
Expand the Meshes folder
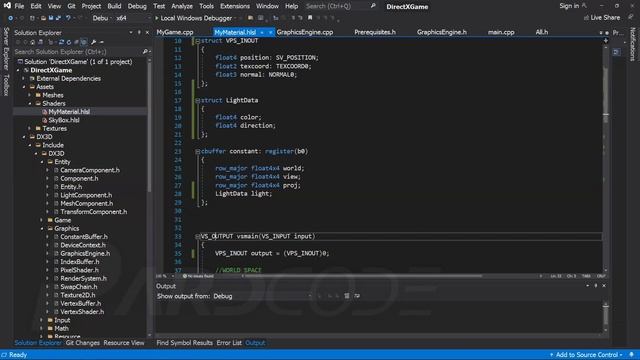tap(30, 95)
